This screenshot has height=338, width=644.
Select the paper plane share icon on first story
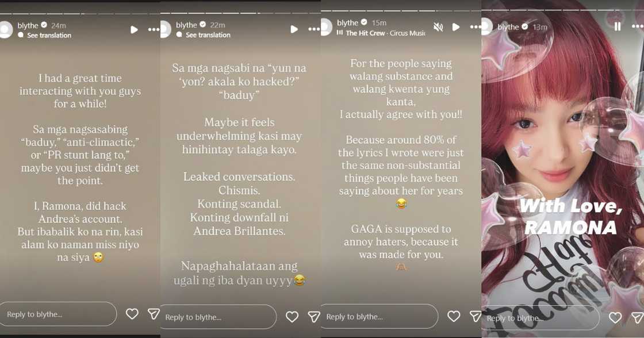[153, 314]
